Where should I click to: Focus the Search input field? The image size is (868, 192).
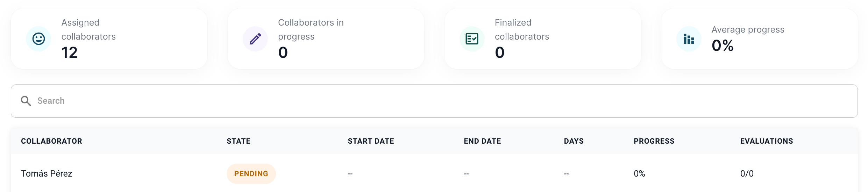pyautogui.click(x=434, y=101)
